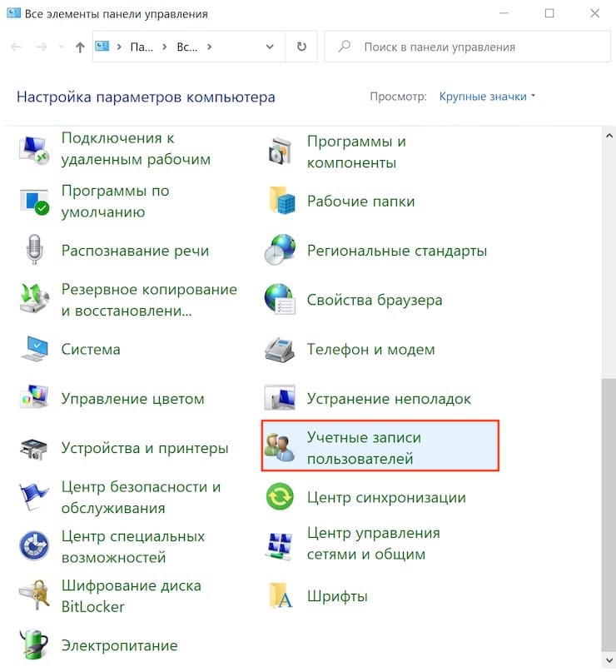
Task: Open the Устранение неполадок text link
Action: [389, 399]
